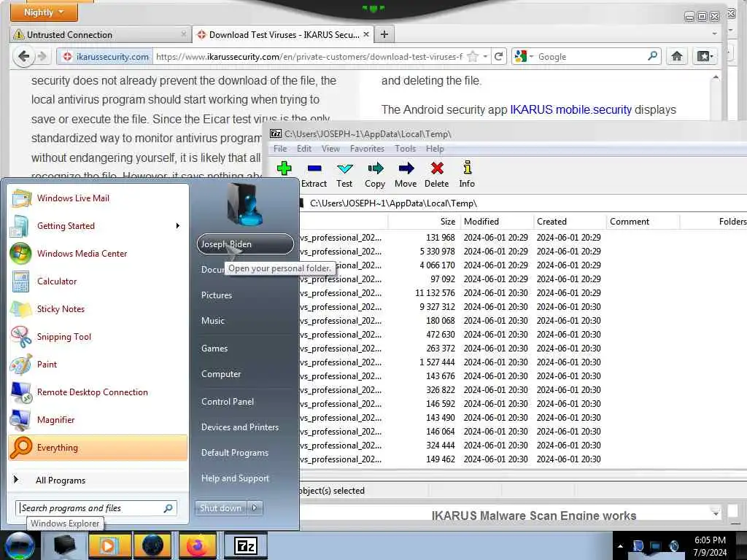Image resolution: width=747 pixels, height=560 pixels.
Task: Open the View menu in 7-Zip
Action: pos(330,149)
